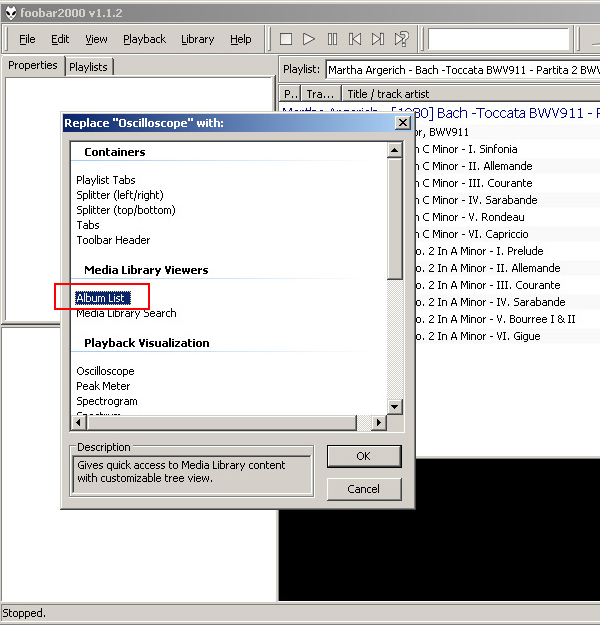Open the Help menu
Screen dimensions: 600x625
click(x=240, y=39)
